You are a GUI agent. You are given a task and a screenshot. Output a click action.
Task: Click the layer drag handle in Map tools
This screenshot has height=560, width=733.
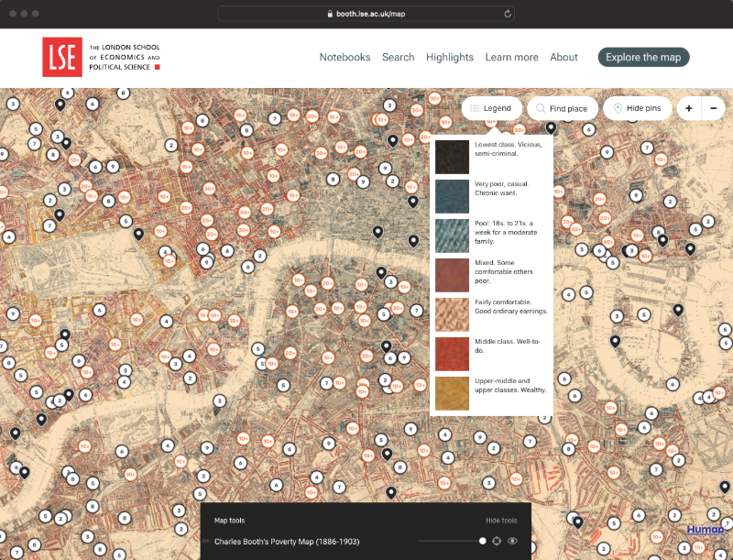click(x=205, y=542)
